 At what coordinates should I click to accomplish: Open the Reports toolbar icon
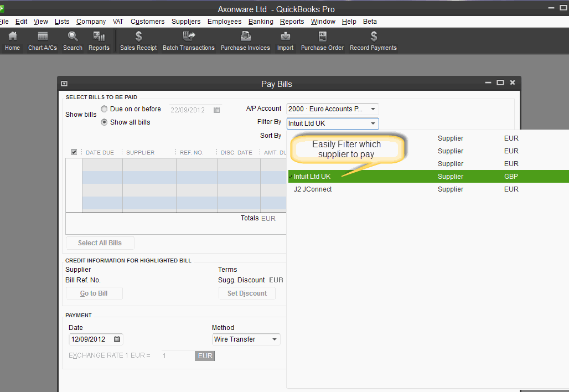click(99, 41)
